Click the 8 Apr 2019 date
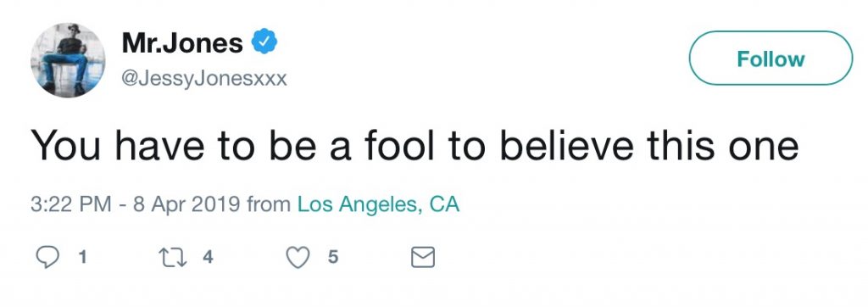 186,204
